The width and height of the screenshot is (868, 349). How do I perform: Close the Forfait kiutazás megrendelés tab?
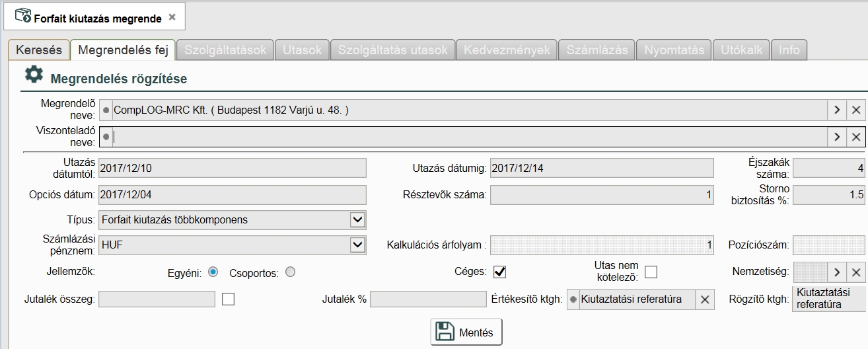[172, 17]
